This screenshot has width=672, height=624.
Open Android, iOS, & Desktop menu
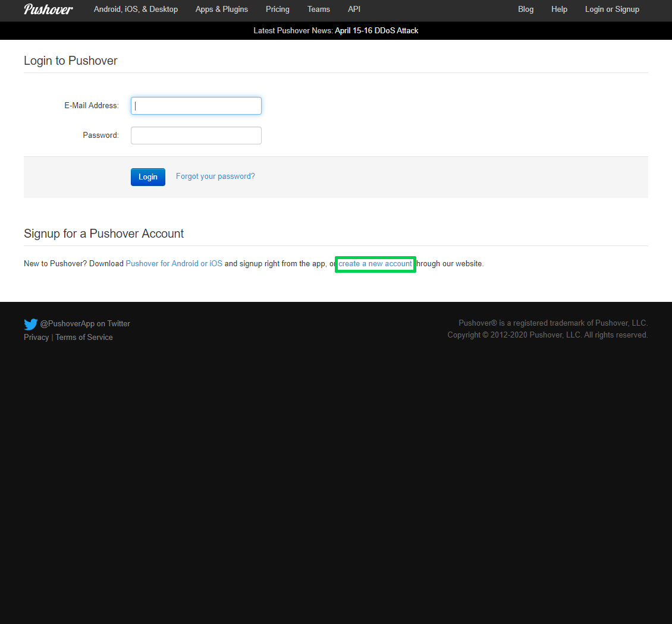coord(136,10)
